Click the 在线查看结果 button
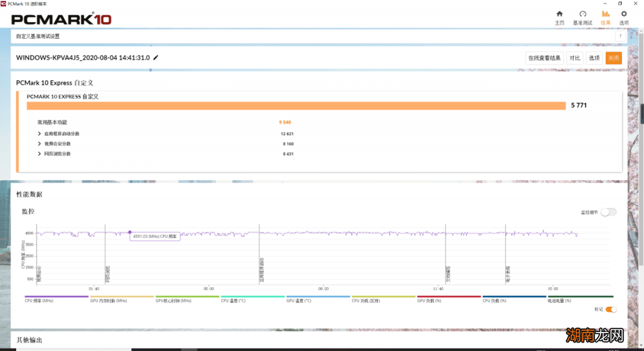This screenshot has width=644, height=351. click(544, 58)
